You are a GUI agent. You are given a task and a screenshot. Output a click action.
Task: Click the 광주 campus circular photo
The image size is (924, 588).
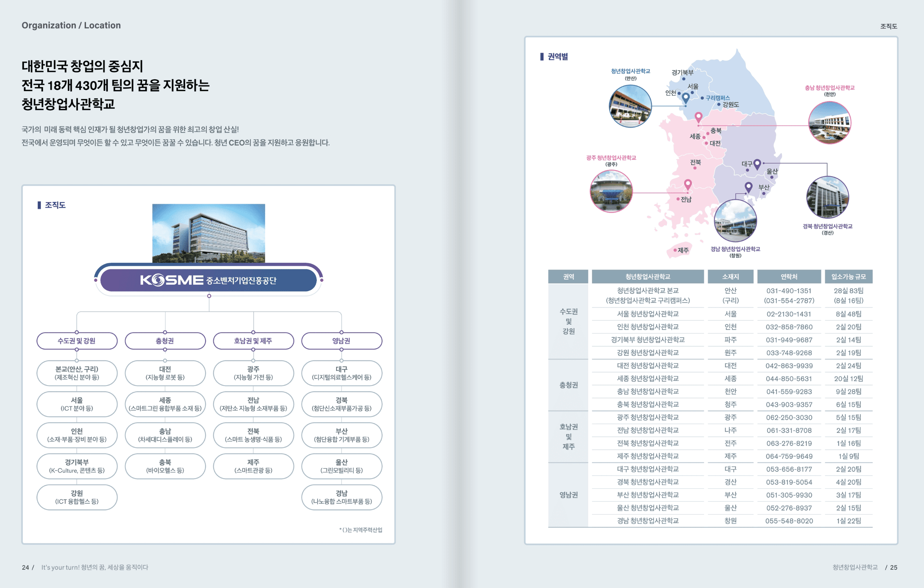click(x=611, y=191)
